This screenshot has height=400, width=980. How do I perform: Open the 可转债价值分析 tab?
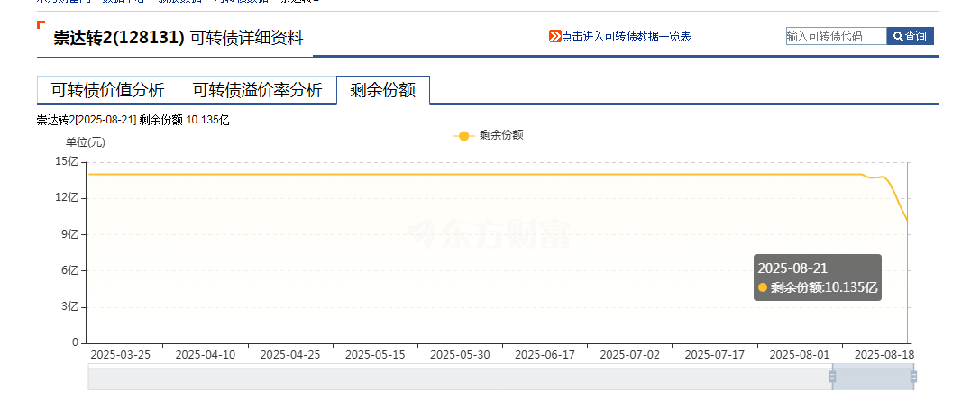coord(108,90)
